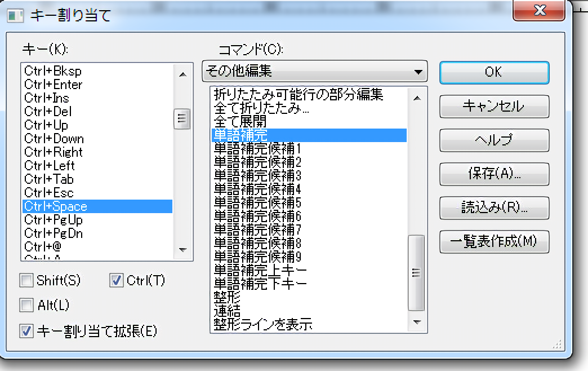Click the キャンセル button
The image size is (588, 371).
493,106
